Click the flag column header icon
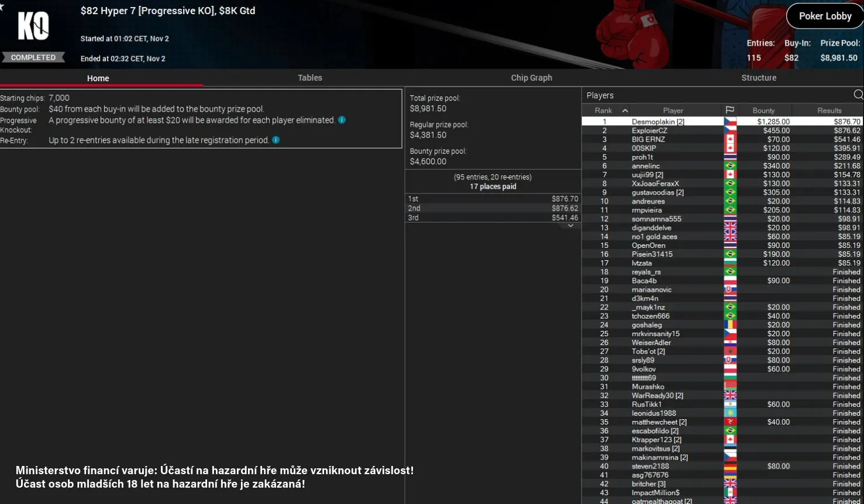 pyautogui.click(x=730, y=110)
